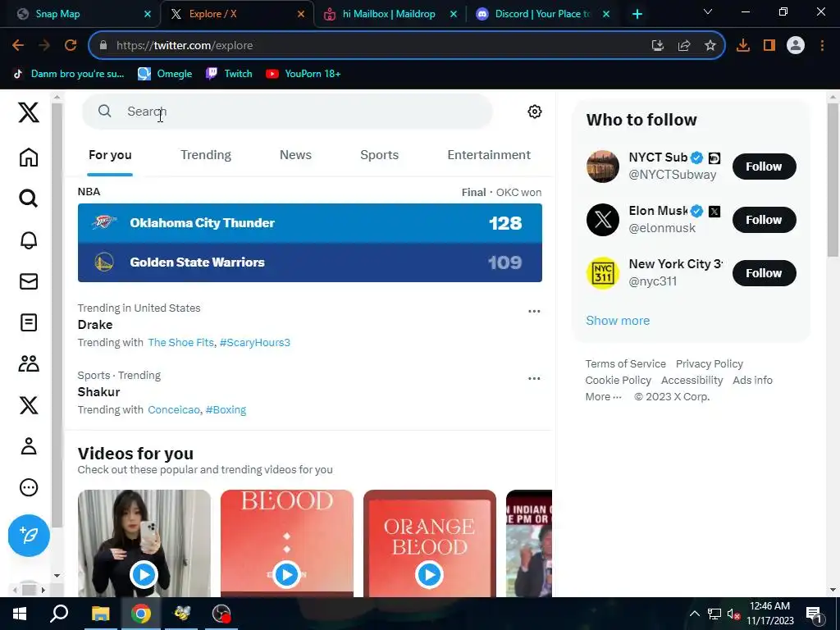
Task: Follow New York City 311 account
Action: click(x=764, y=273)
